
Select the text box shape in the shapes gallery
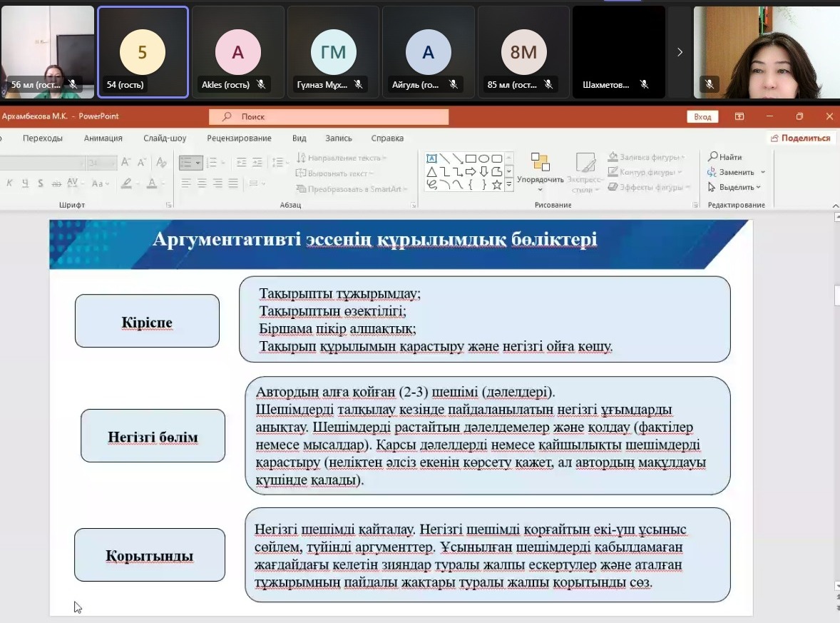[x=431, y=158]
